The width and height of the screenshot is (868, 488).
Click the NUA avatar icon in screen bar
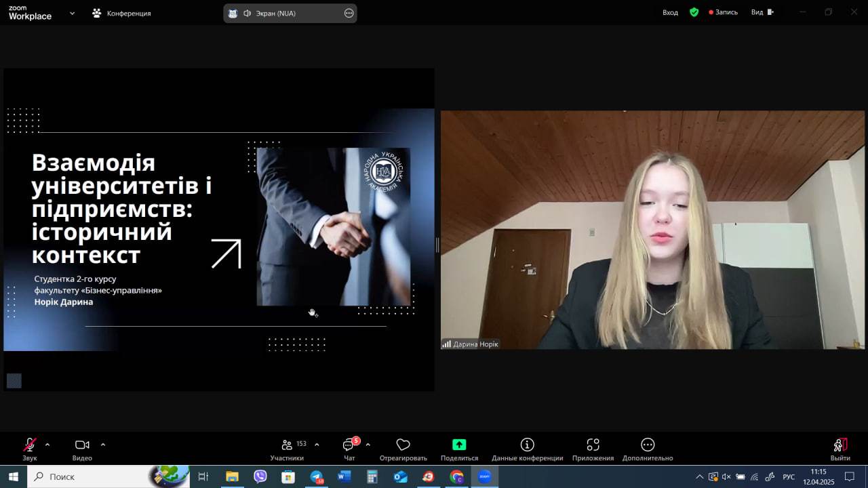pos(233,13)
